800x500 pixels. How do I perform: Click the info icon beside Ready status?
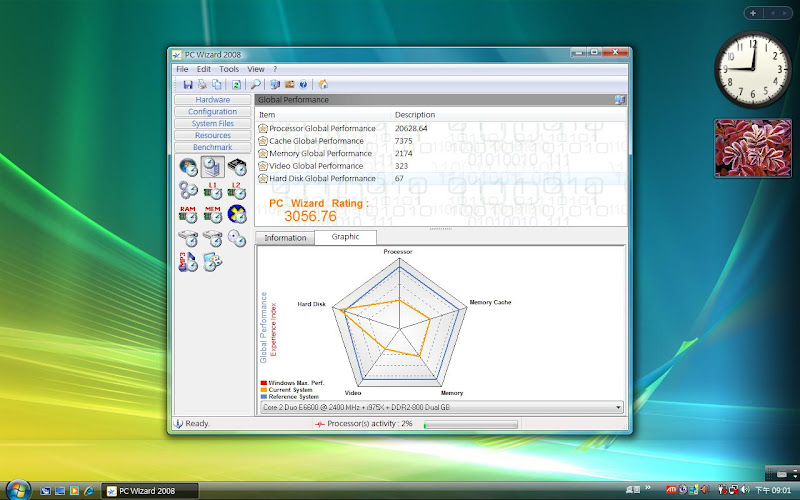pyautogui.click(x=178, y=423)
